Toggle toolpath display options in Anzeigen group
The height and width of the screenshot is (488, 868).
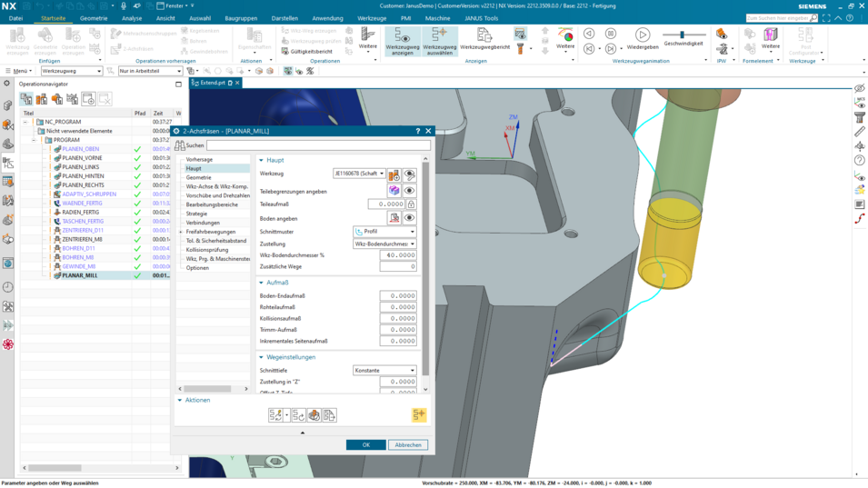[521, 35]
